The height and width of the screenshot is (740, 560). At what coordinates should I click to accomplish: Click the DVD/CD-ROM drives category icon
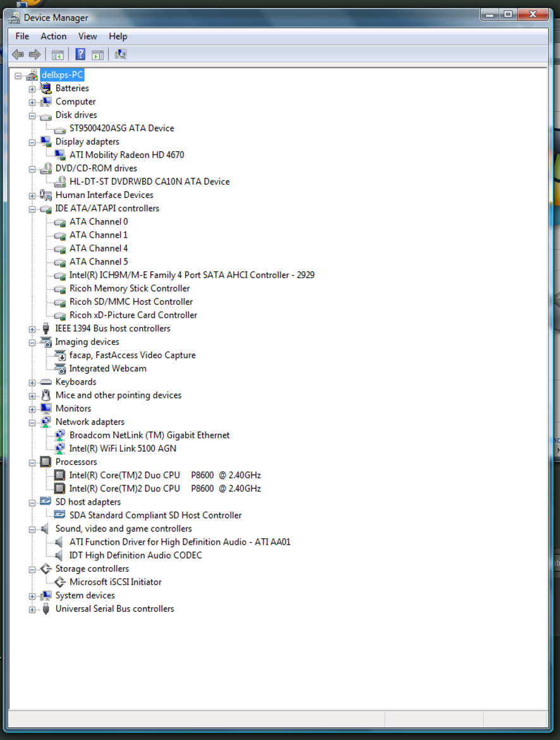click(46, 168)
